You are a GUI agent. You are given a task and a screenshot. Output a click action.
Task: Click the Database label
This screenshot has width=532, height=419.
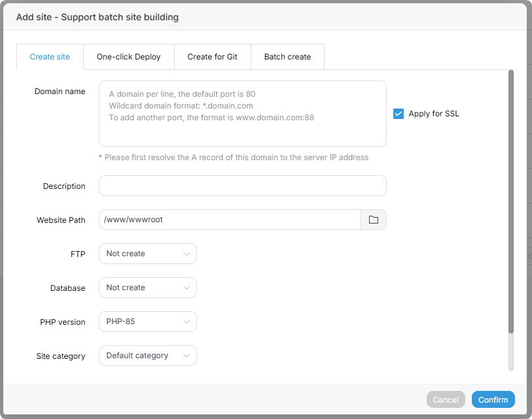[x=67, y=288]
